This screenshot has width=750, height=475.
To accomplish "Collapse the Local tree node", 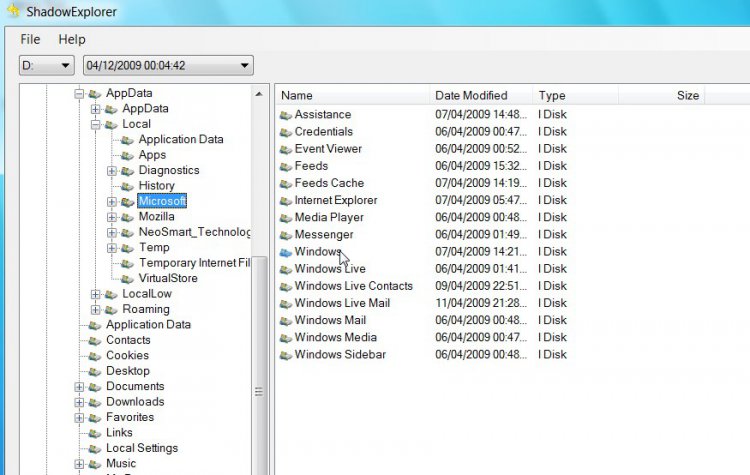I will point(96,124).
